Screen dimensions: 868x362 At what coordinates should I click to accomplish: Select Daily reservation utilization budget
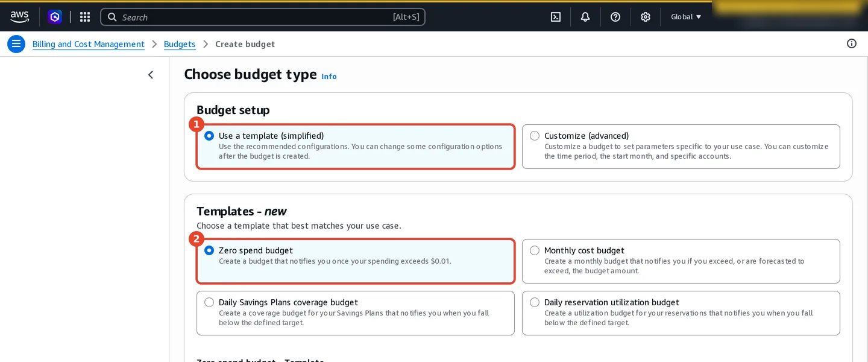[681, 313]
